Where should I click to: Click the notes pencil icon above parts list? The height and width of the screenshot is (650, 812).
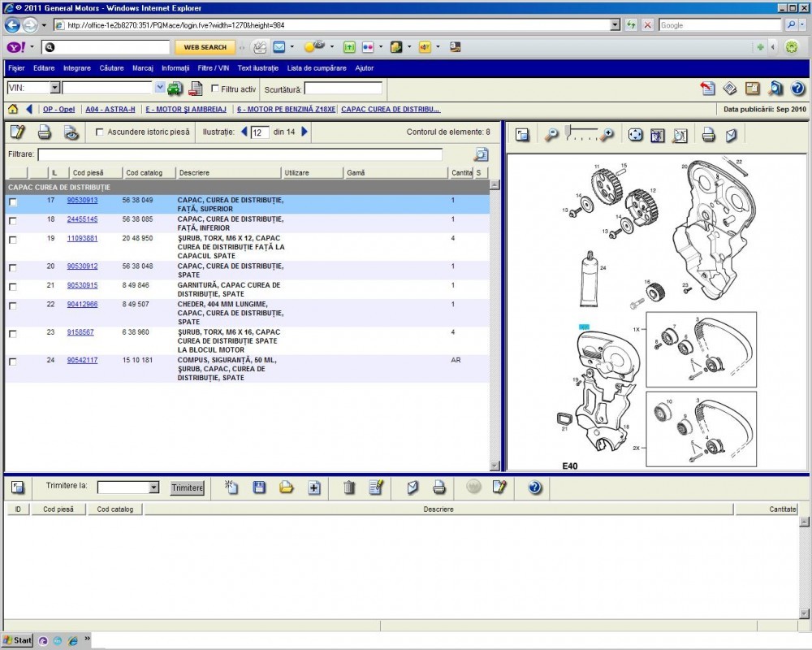[17, 132]
